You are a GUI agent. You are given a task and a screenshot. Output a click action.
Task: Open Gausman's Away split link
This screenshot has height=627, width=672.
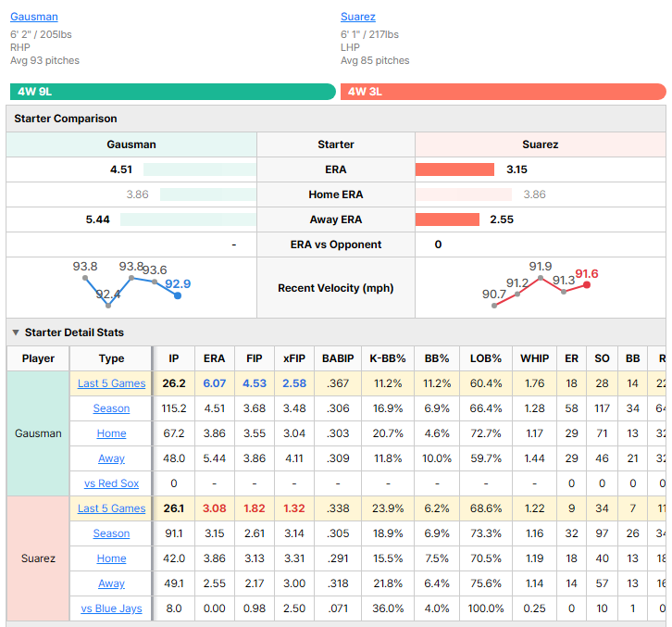point(111,458)
